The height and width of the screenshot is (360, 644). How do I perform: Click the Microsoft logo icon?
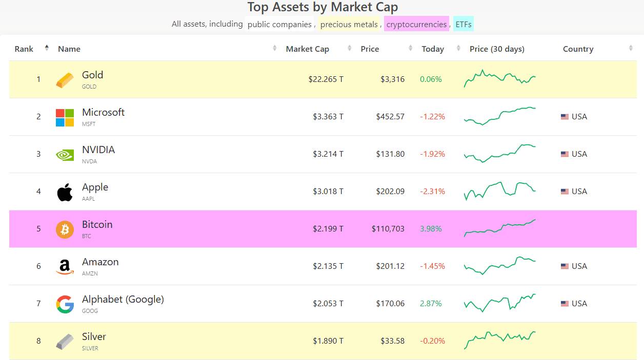click(65, 117)
